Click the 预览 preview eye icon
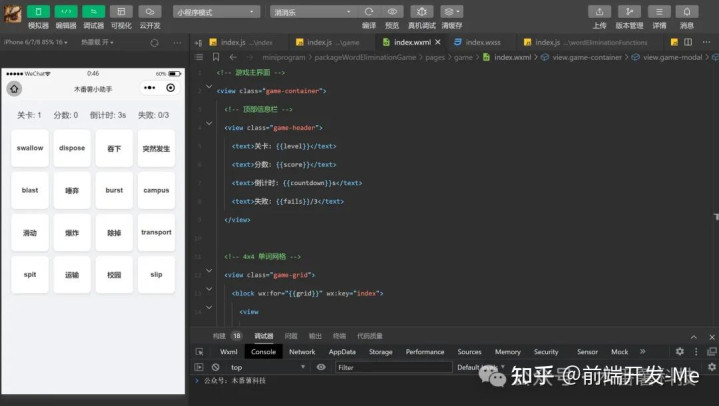Screen dimensions: 719x406 pyautogui.click(x=392, y=11)
